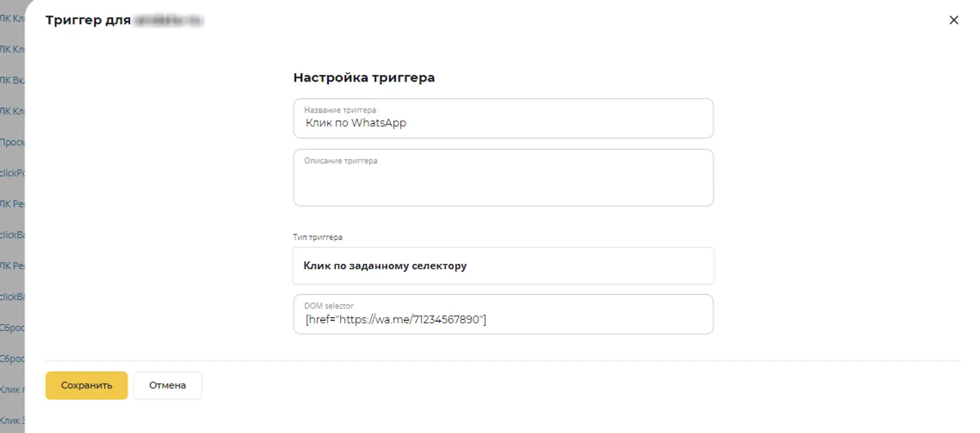Image resolution: width=980 pixels, height=433 pixels.
Task: Click the 'Настройка триггера' section heading
Action: click(x=364, y=78)
